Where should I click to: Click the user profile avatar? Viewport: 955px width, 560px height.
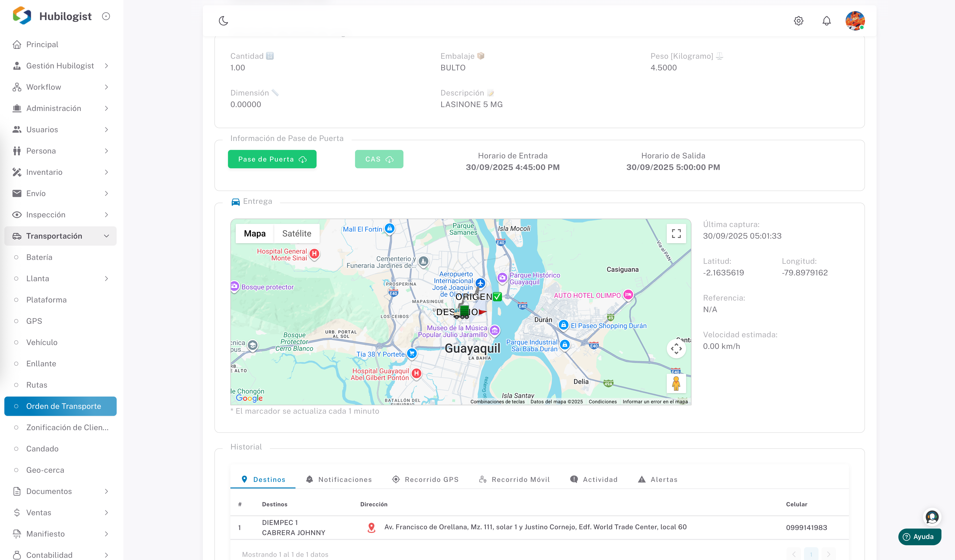pyautogui.click(x=855, y=21)
